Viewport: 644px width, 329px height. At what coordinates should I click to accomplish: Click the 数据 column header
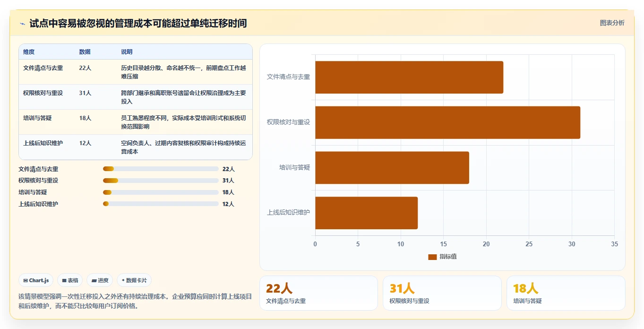point(85,52)
